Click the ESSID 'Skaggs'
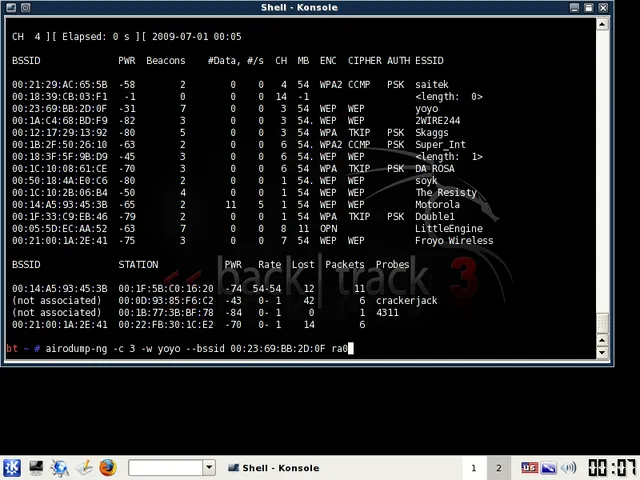Viewport: 640px width, 480px height. [x=432, y=133]
